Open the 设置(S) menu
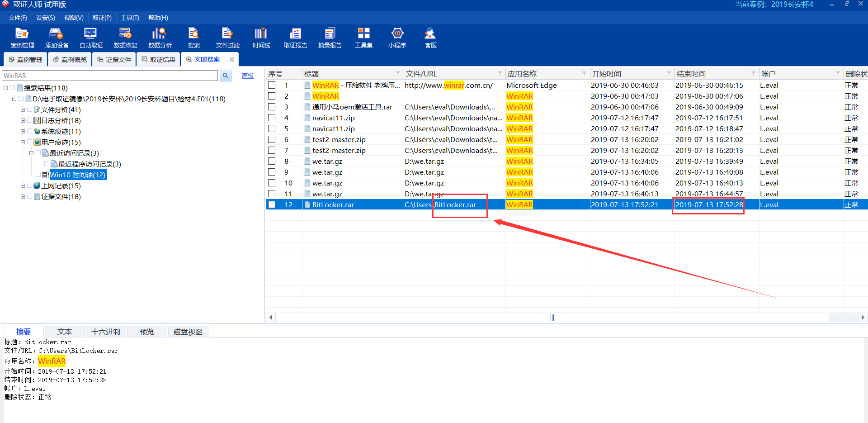 point(46,18)
